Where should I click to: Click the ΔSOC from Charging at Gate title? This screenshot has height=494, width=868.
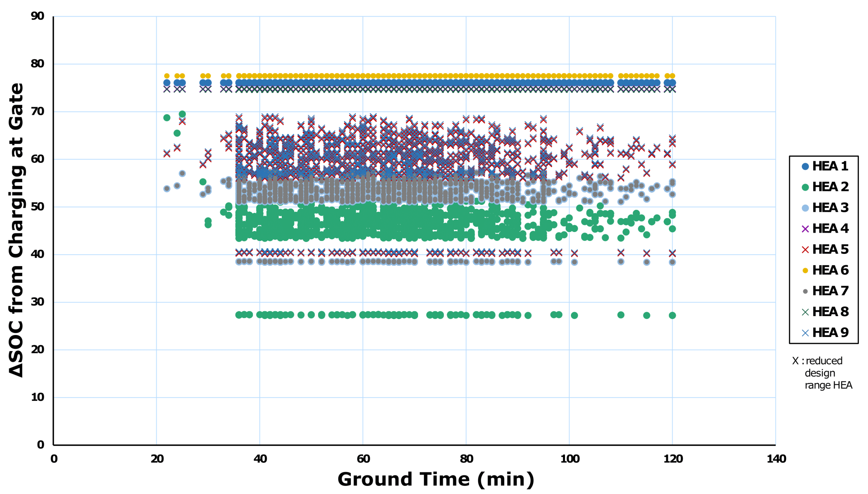(x=16, y=230)
